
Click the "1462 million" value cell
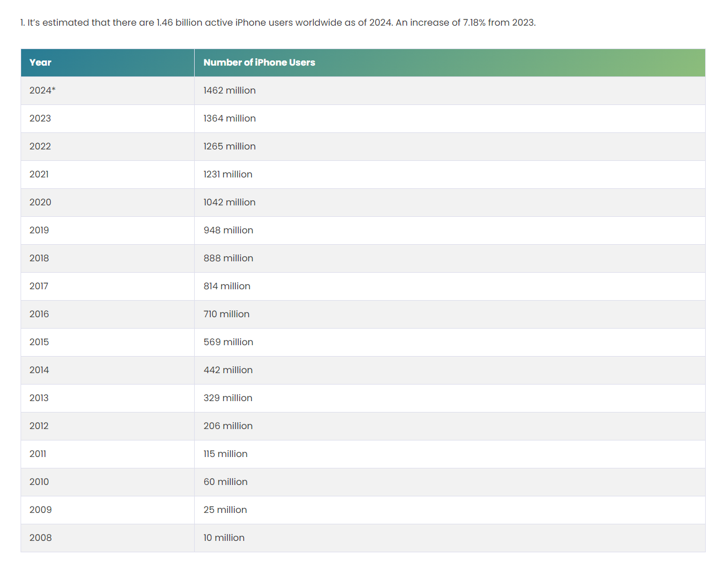[x=230, y=91]
